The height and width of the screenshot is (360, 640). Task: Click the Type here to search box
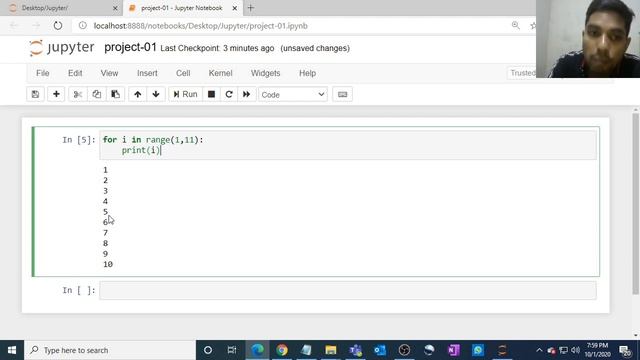[x=110, y=350]
